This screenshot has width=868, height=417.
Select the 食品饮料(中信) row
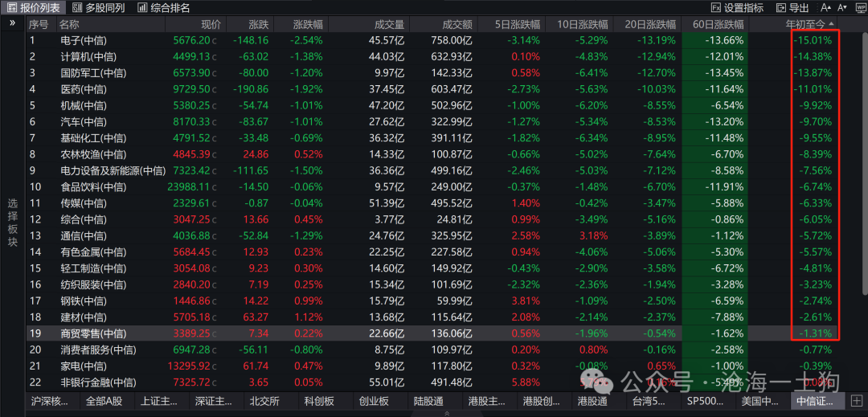coord(432,187)
